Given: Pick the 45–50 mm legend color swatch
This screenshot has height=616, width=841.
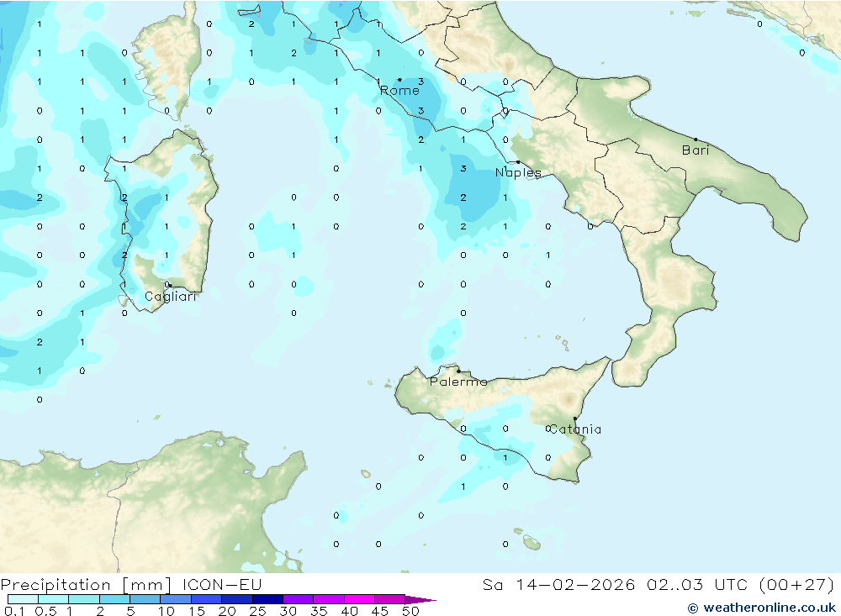Looking at the screenshot, I should pos(390,599).
